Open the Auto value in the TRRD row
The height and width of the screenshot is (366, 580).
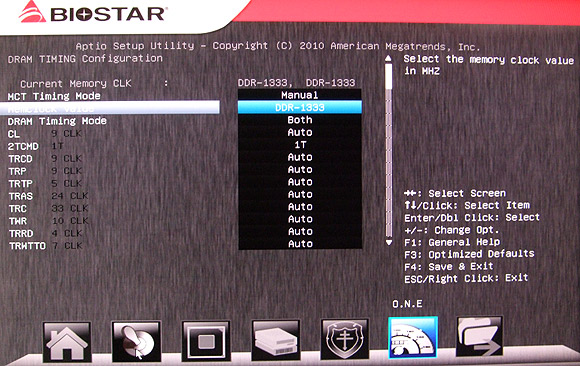(x=300, y=231)
